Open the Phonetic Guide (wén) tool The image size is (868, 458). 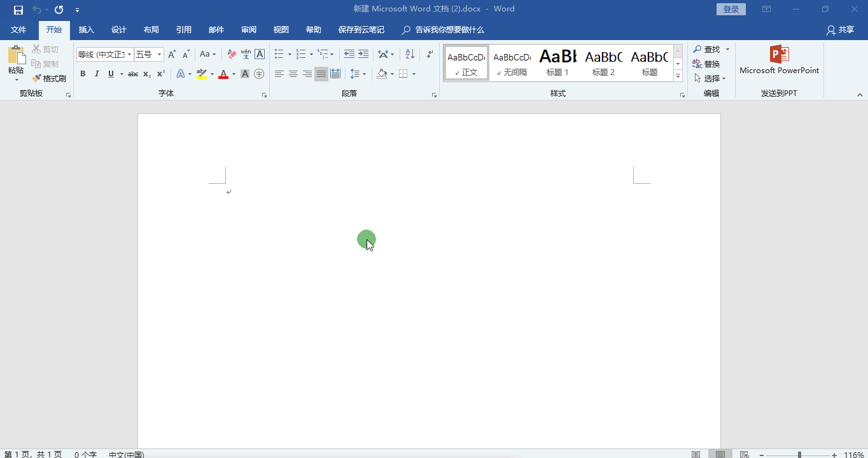(246, 55)
